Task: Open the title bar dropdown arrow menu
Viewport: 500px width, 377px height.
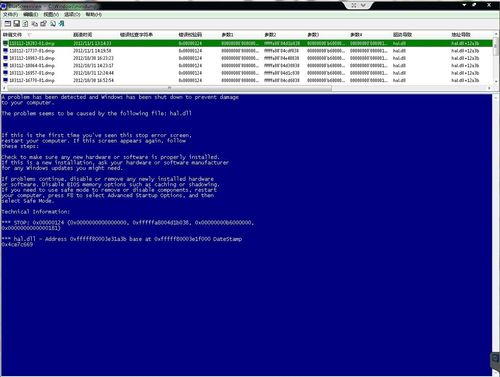Action: pyautogui.click(x=464, y=5)
